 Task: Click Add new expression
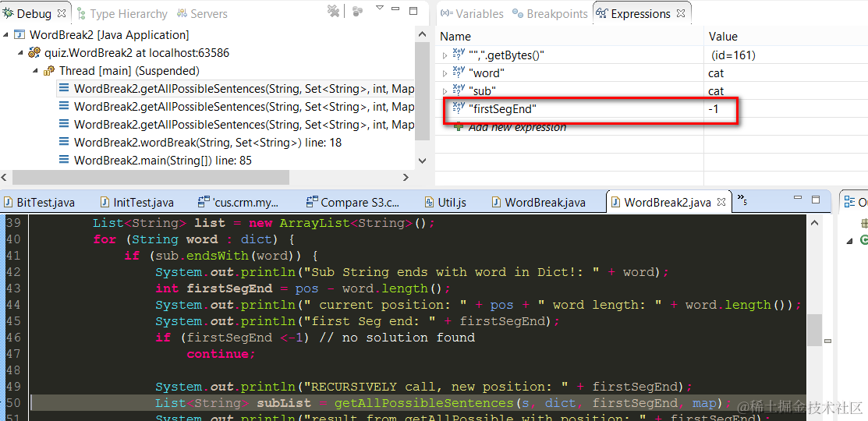coord(517,127)
